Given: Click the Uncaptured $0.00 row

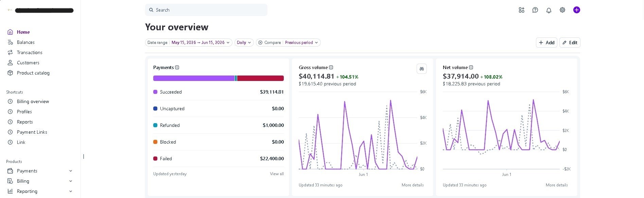Looking at the screenshot, I should (x=219, y=109).
